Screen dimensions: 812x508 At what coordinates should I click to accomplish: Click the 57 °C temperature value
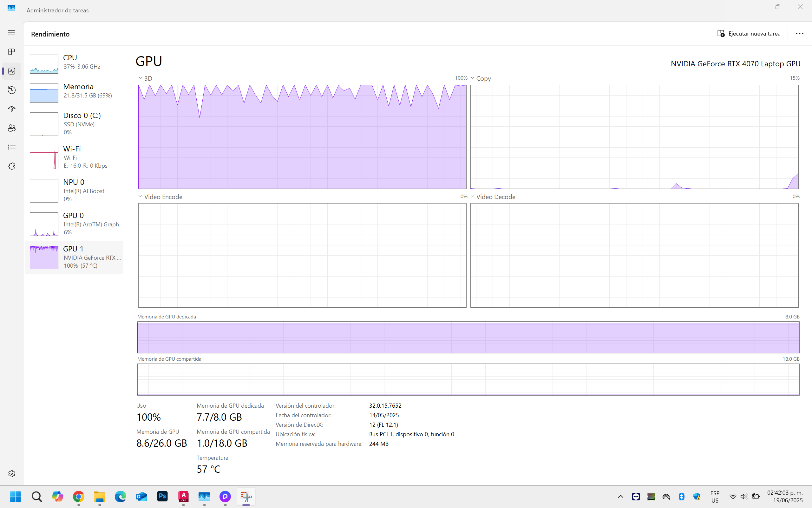208,469
